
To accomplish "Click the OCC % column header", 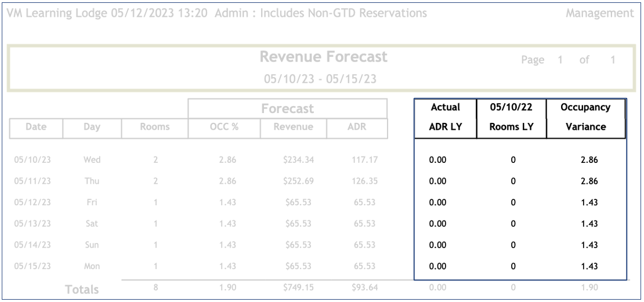I will (223, 127).
